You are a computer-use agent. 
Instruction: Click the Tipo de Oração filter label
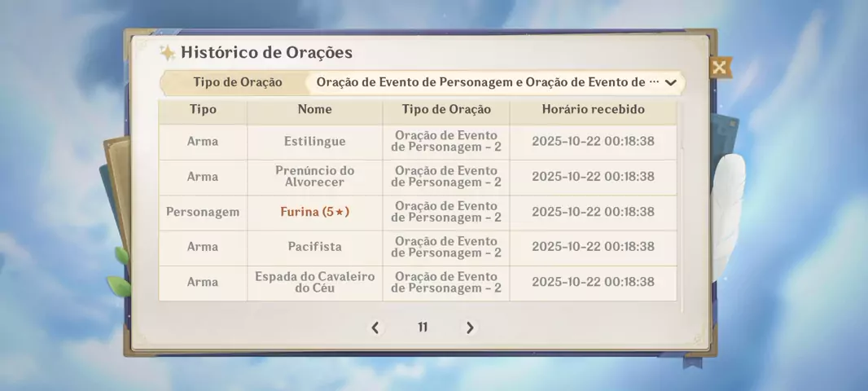(238, 82)
